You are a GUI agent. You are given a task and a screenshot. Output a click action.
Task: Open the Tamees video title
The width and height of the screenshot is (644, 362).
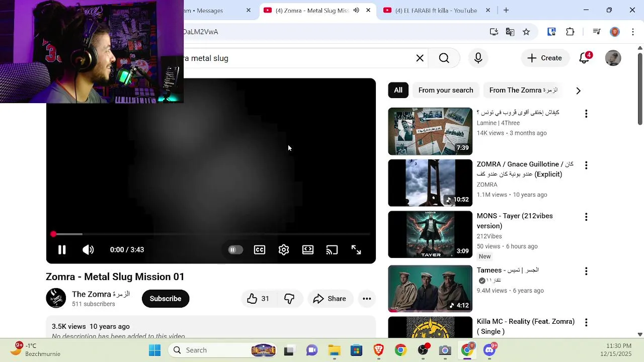pyautogui.click(x=508, y=270)
